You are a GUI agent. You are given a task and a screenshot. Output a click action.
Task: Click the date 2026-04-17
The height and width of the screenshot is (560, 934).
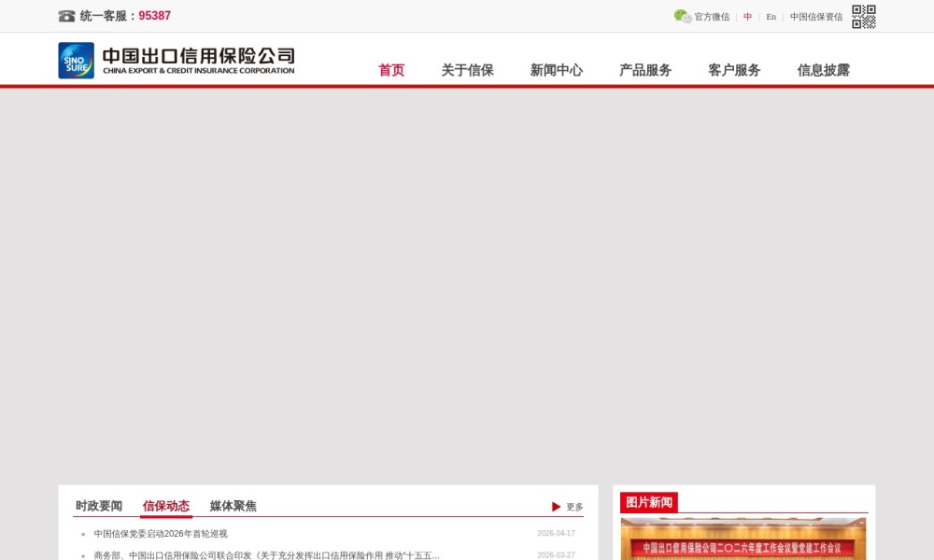(x=557, y=534)
